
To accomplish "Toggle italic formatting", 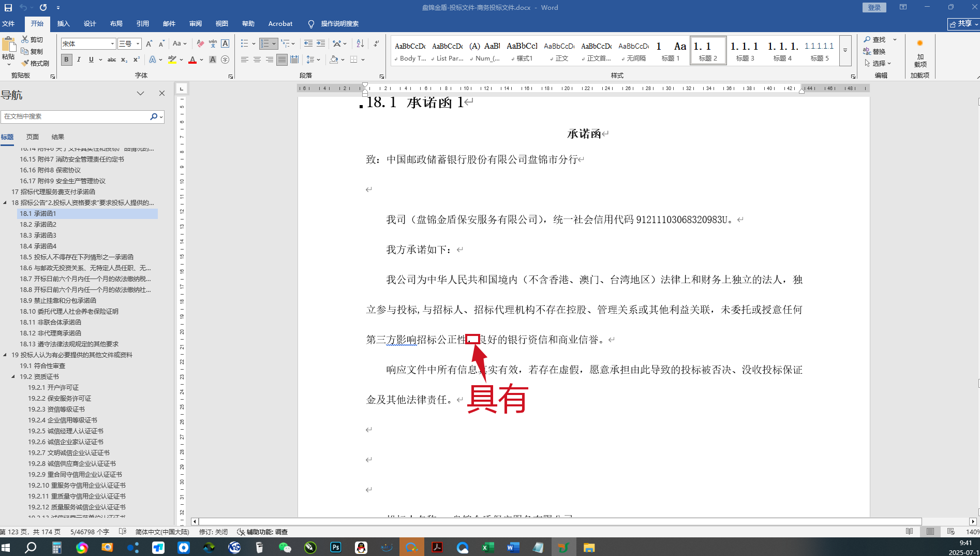I will 79,60.
